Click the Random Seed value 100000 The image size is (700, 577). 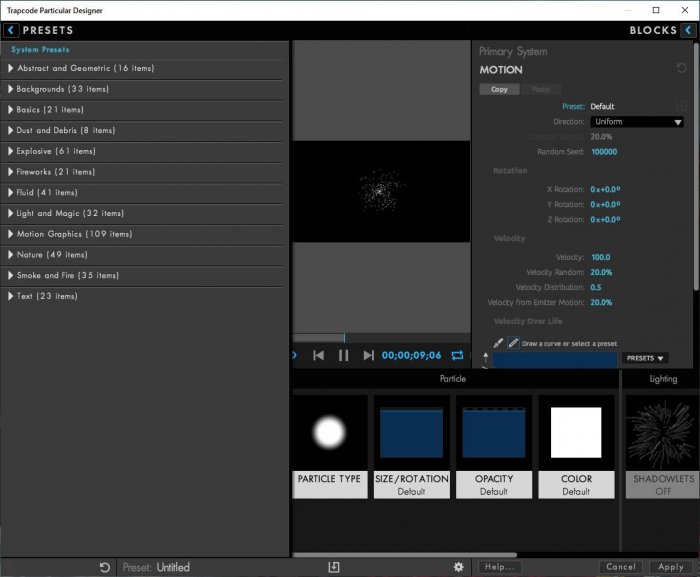point(604,152)
